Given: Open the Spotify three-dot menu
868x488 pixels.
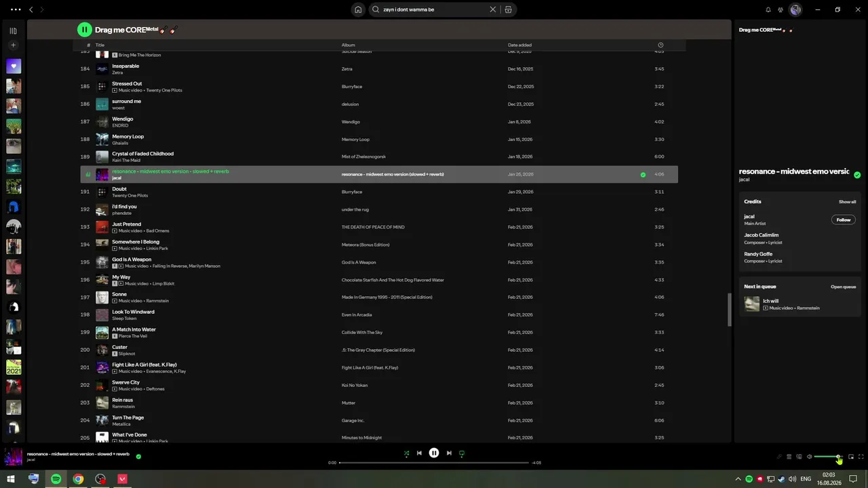Looking at the screenshot, I should pyautogui.click(x=16, y=9).
